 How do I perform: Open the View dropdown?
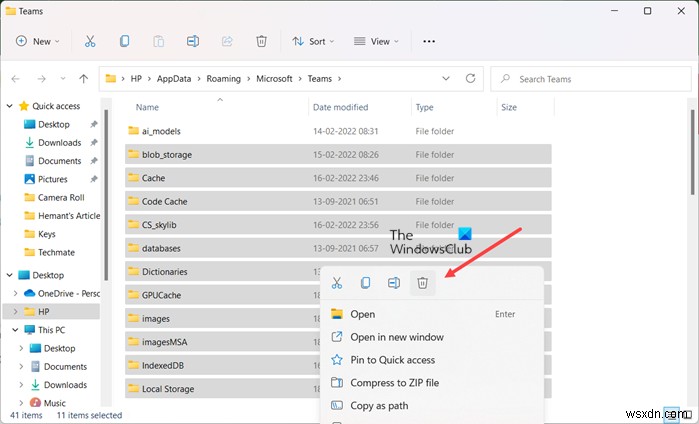click(376, 41)
